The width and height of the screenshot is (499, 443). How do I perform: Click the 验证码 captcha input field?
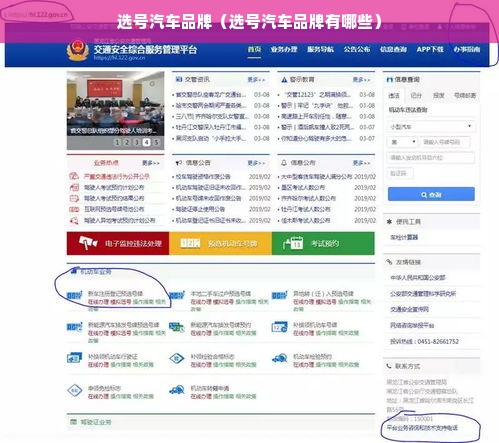pos(400,173)
